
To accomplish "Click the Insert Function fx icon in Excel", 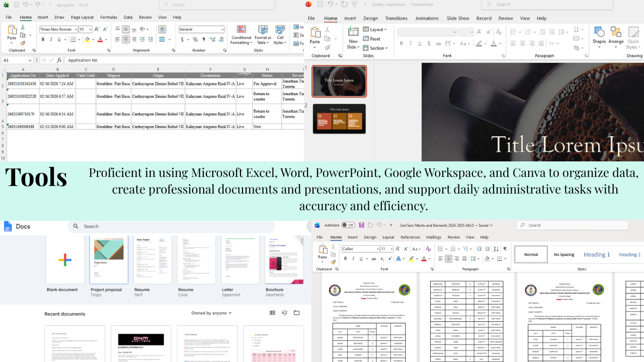I will [59, 60].
